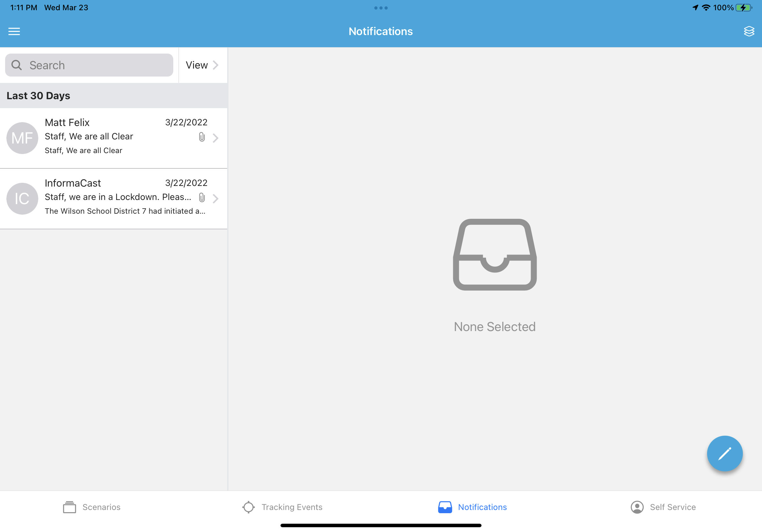Open the View options
Screen dimensions: 762x532
tap(202, 65)
